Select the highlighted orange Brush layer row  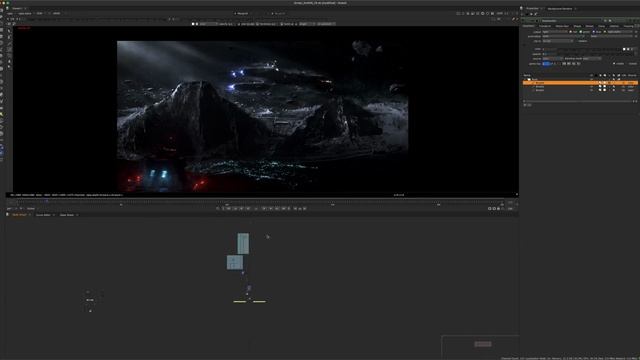click(580, 83)
